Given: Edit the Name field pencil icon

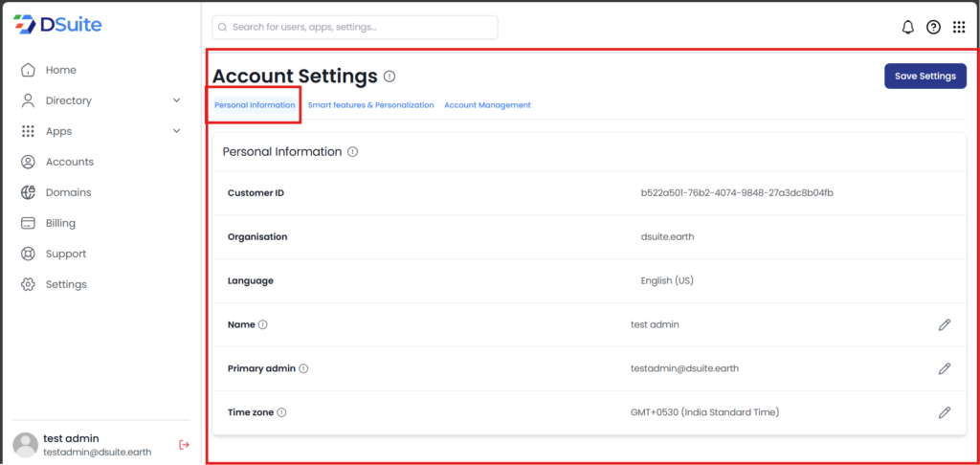Looking at the screenshot, I should coord(944,324).
